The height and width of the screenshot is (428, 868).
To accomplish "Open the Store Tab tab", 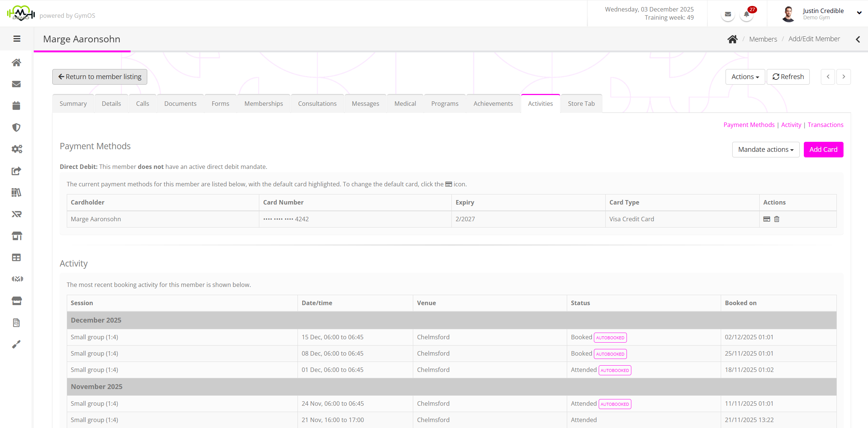I will pyautogui.click(x=581, y=104).
